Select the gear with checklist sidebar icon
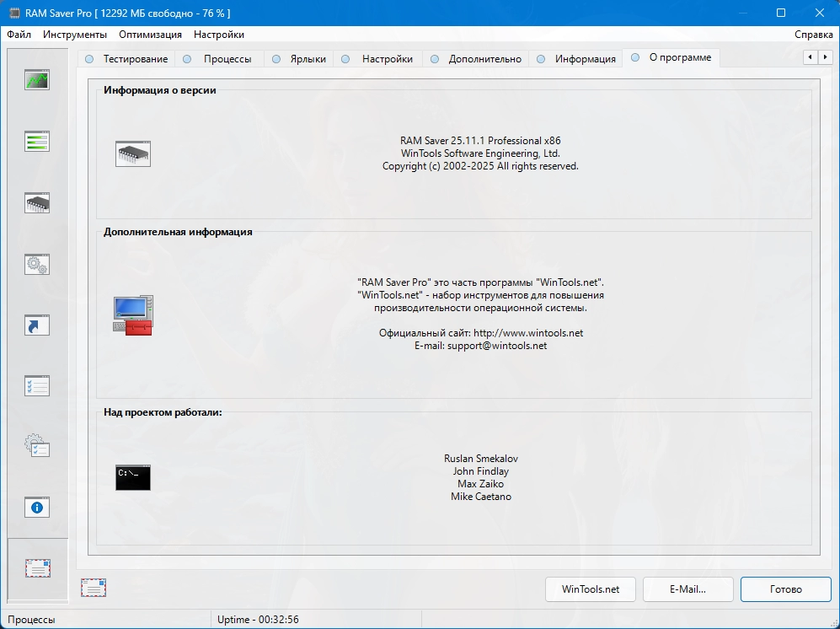The height and width of the screenshot is (629, 840). pos(37,445)
